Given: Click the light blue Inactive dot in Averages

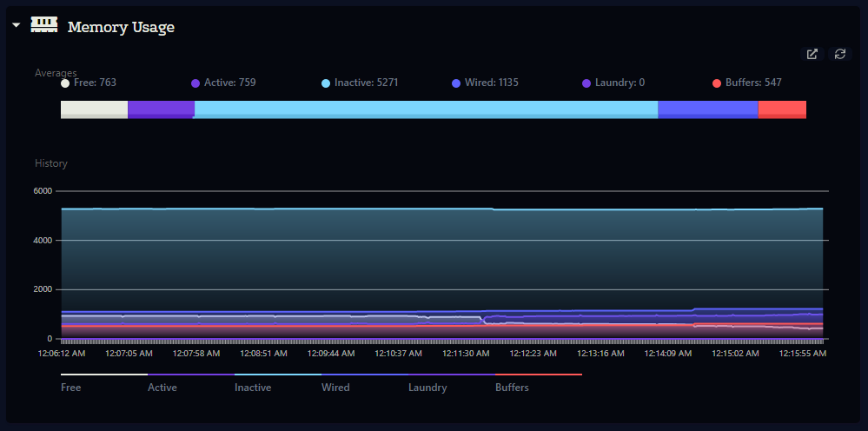Looking at the screenshot, I should pos(326,83).
